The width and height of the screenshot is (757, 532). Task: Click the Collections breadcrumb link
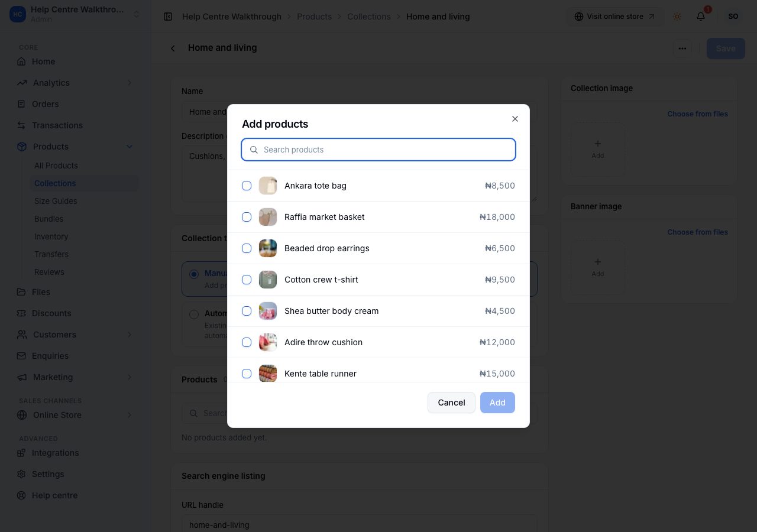tap(369, 17)
